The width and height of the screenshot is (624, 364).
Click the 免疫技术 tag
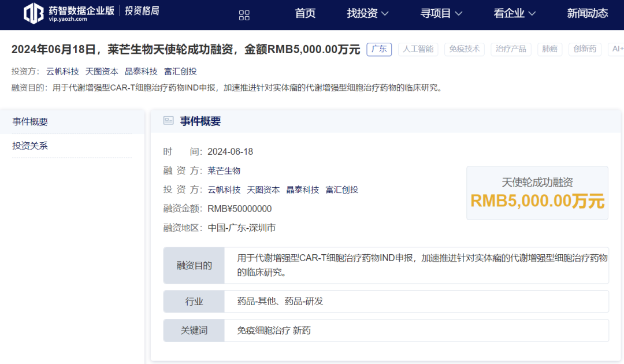[465, 49]
